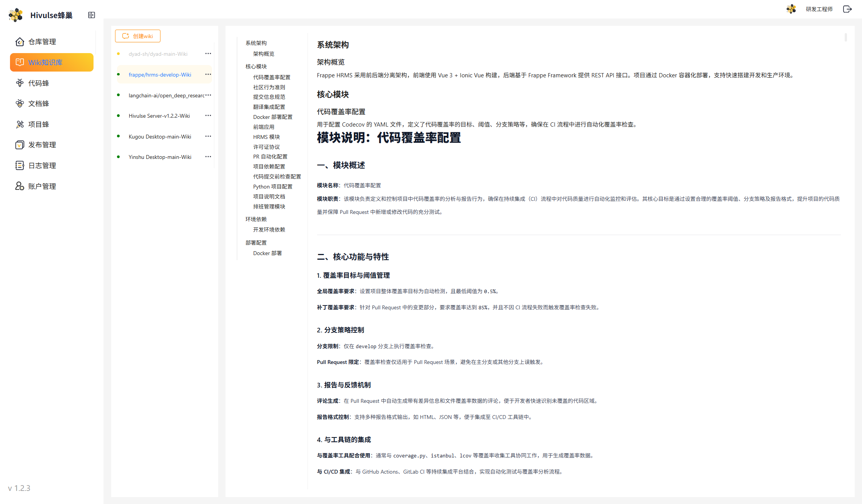The height and width of the screenshot is (504, 862).
Task: Select frappe/hrms-develop-Wiki in the wiki list
Action: coord(160,75)
